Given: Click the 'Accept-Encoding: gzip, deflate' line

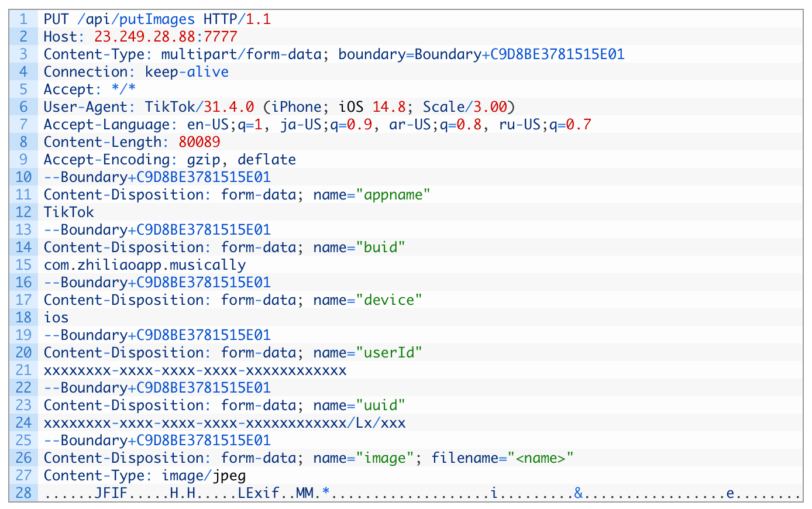Looking at the screenshot, I should (170, 160).
